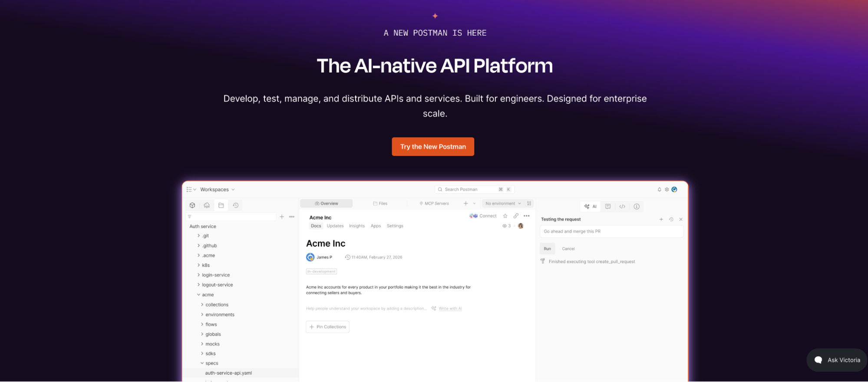Click the James P author avatar
This screenshot has height=382, width=868.
[310, 257]
